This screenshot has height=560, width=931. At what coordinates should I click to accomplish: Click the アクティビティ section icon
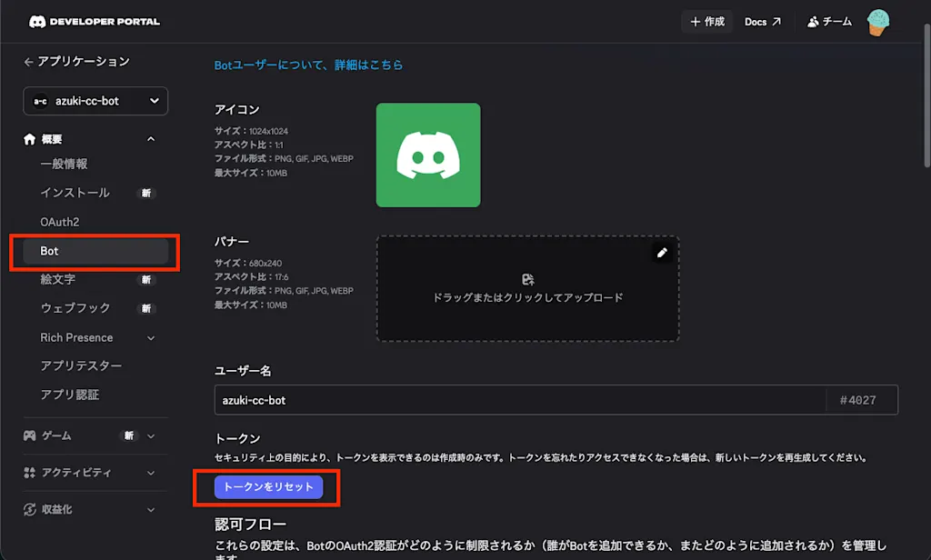tap(30, 473)
